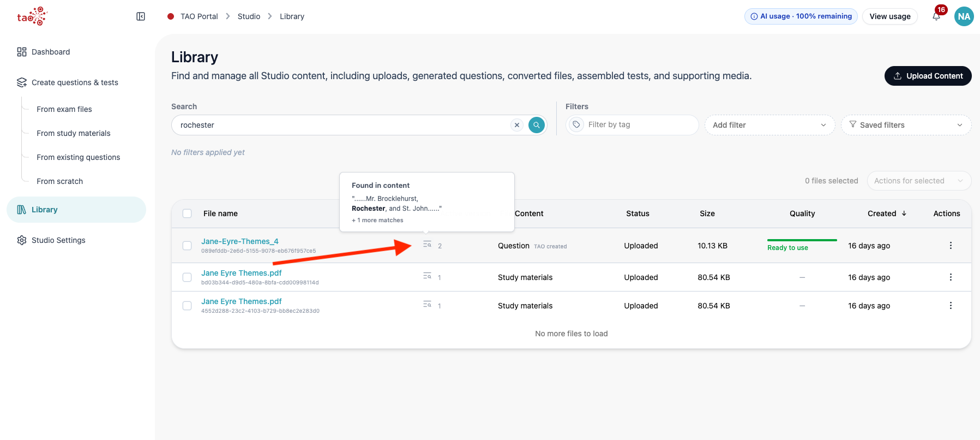Open From exam files menu item
The image size is (980, 440).
64,109
